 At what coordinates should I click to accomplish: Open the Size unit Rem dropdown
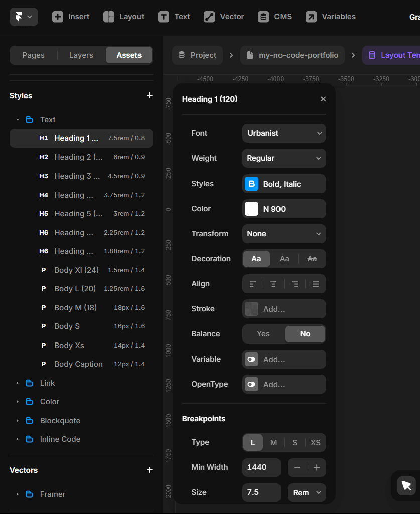coord(307,493)
